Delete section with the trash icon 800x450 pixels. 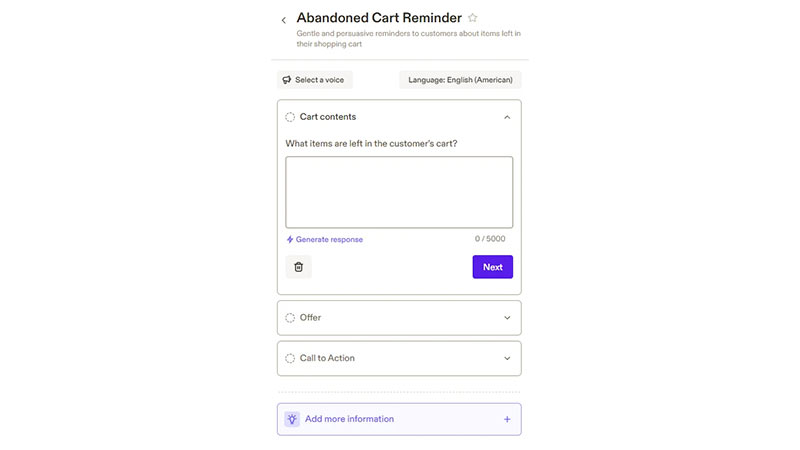(298, 267)
